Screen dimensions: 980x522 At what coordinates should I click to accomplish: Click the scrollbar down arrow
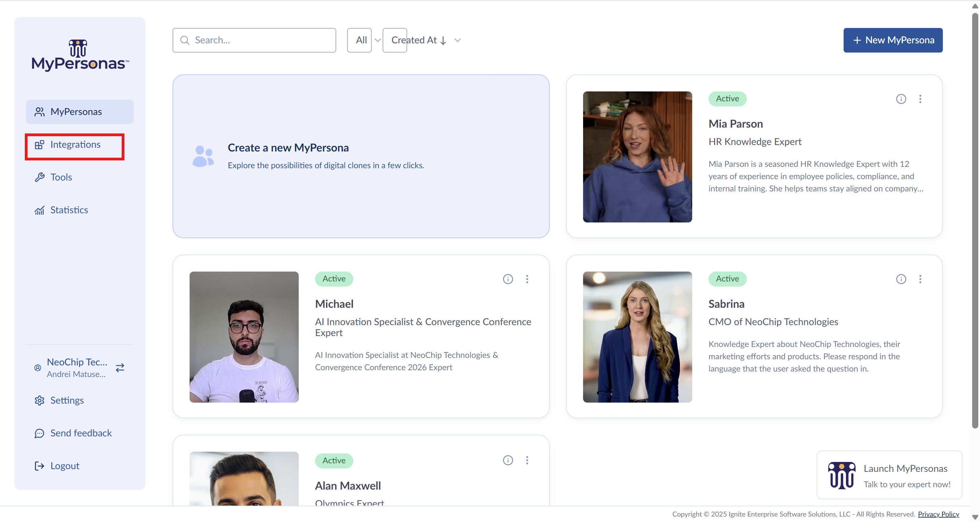click(975, 517)
